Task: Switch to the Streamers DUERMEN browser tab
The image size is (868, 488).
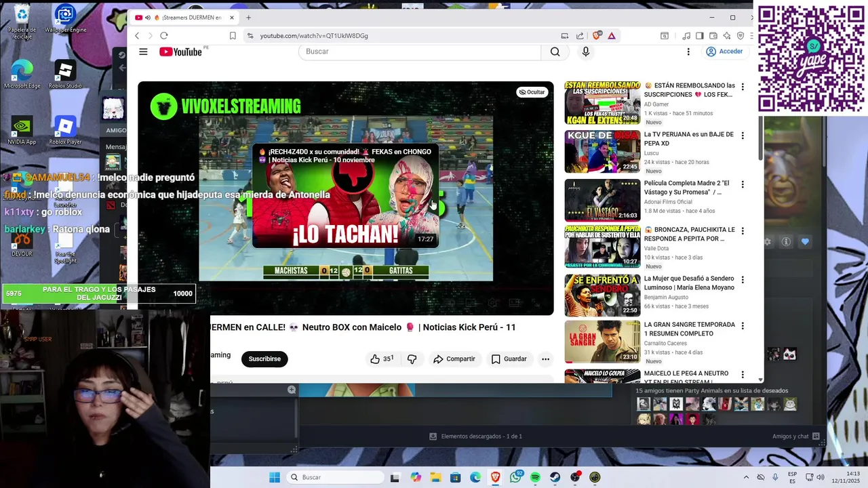Action: pos(184,18)
